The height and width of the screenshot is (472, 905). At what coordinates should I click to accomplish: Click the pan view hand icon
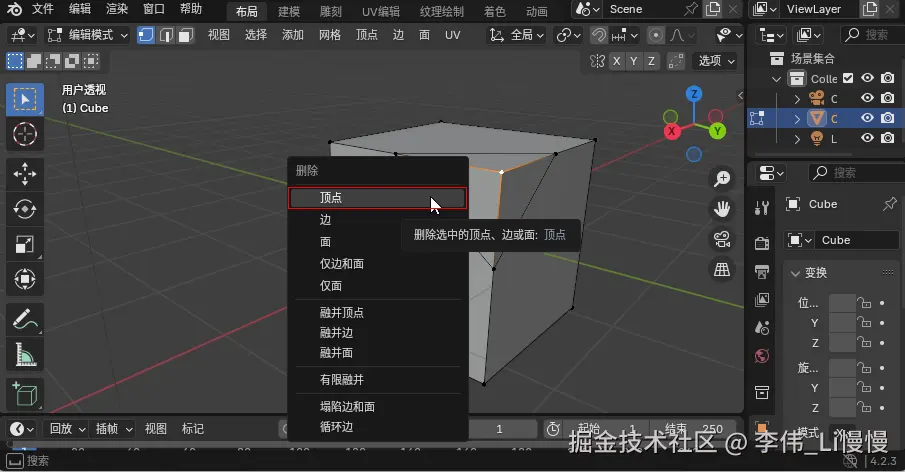pos(722,209)
